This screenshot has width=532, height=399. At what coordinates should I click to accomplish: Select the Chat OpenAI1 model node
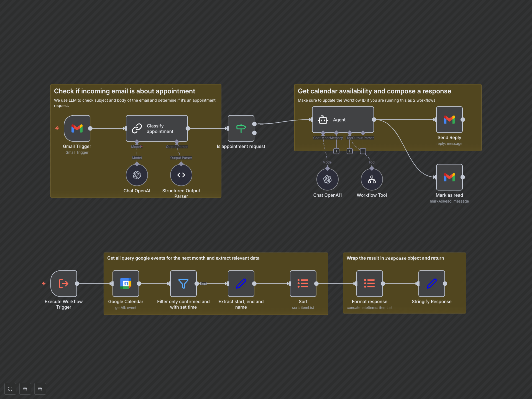tap(327, 179)
